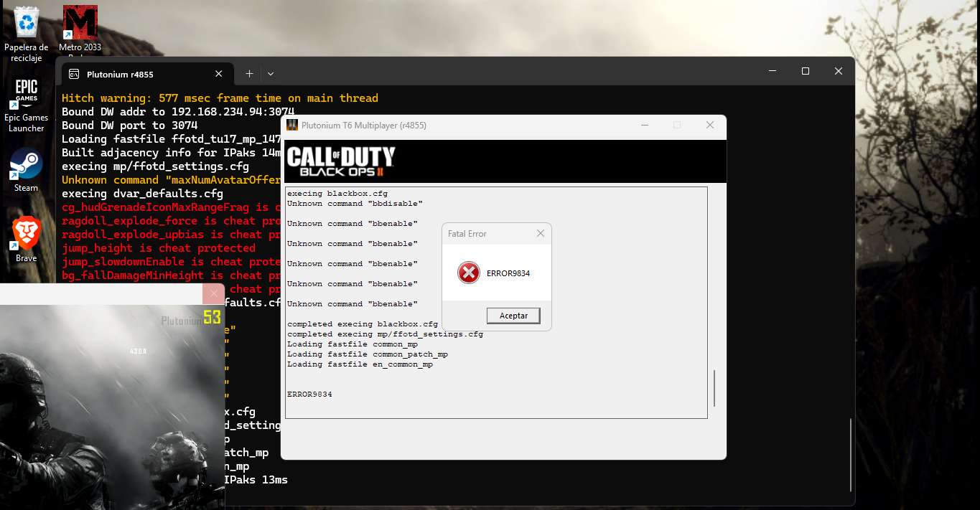
Task: Click 'execing dvar_defaults.cfg' terminal line
Action: [143, 194]
